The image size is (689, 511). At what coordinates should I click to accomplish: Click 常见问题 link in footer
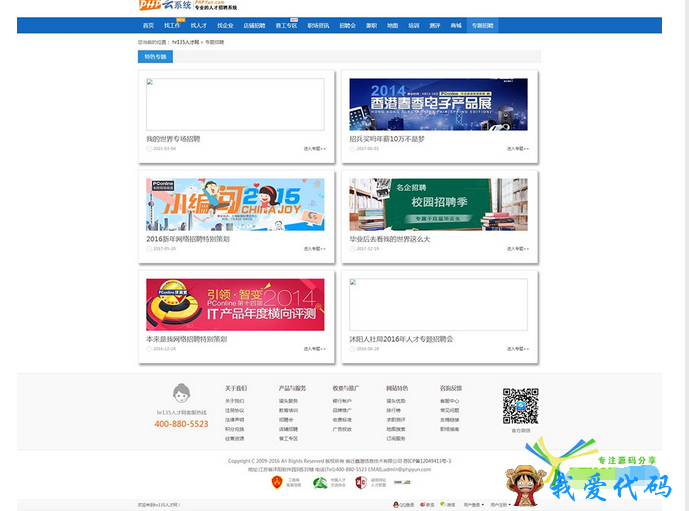(x=450, y=410)
